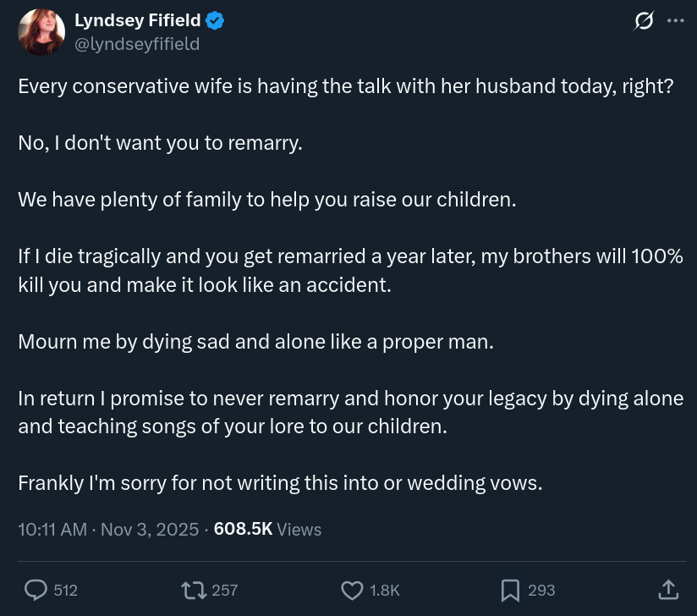Click the 257 reposts count

[x=224, y=590]
